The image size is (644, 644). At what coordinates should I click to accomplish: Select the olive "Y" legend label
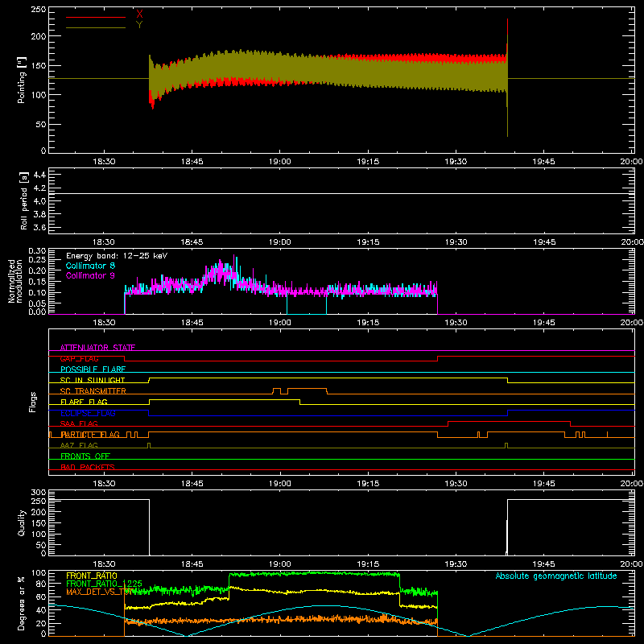[139, 25]
